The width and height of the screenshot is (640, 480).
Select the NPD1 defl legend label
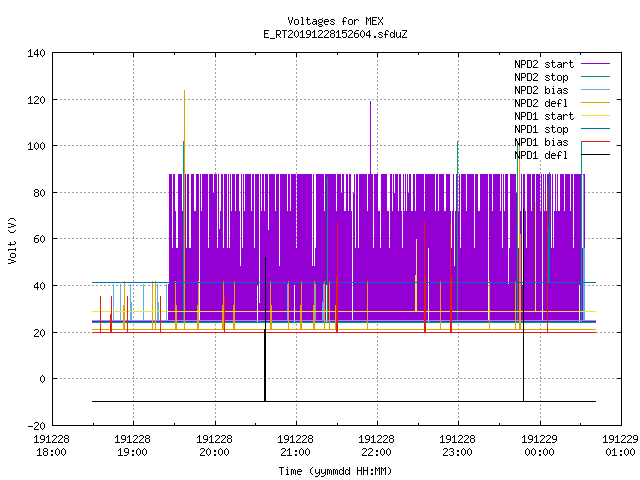click(x=541, y=156)
